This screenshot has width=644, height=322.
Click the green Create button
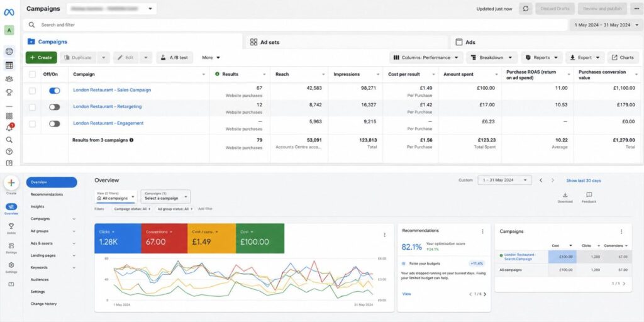(41, 57)
